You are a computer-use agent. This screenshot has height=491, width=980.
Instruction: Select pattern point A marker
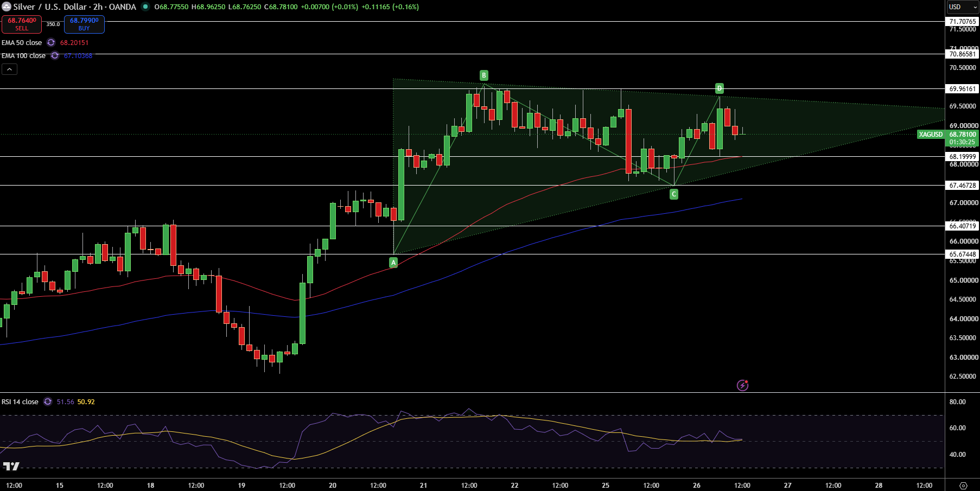(393, 263)
